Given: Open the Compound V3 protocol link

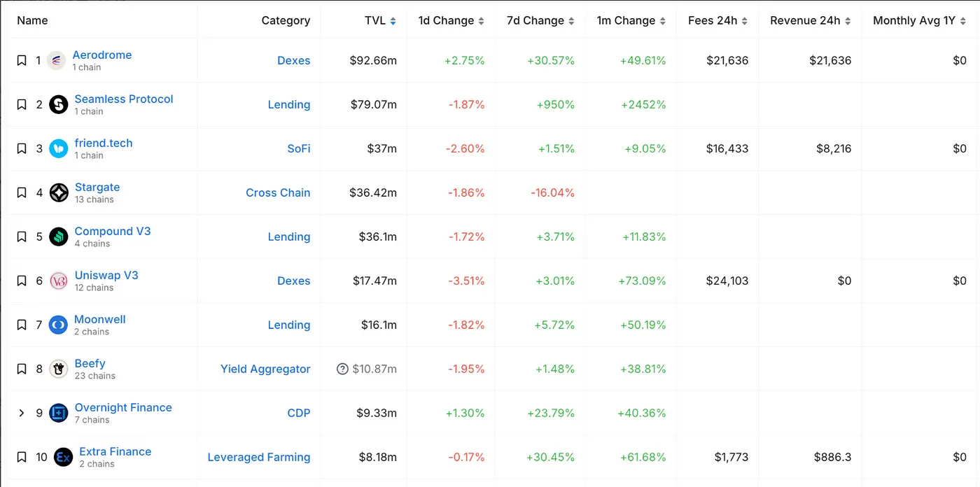Looking at the screenshot, I should (113, 232).
